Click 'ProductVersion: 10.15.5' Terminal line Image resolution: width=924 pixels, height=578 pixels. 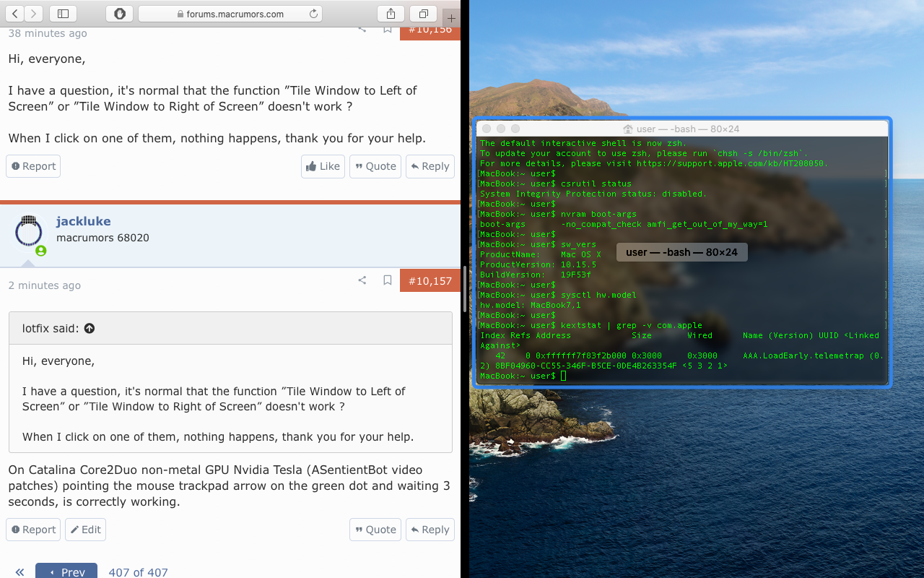click(538, 264)
